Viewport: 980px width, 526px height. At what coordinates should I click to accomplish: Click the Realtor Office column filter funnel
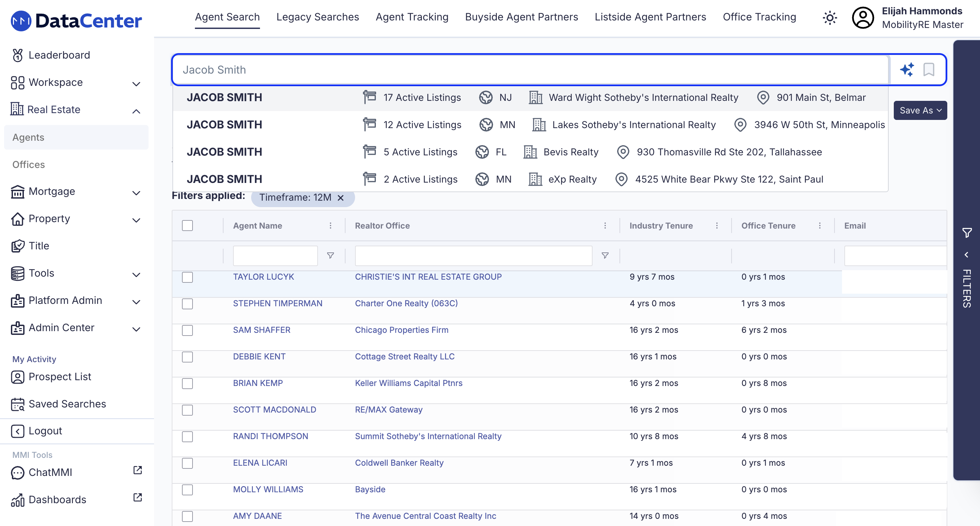(605, 256)
